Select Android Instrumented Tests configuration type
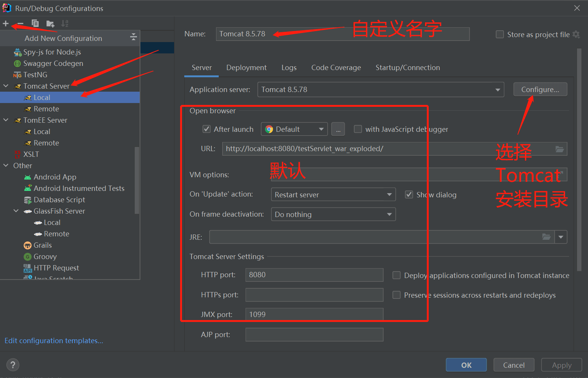 pyautogui.click(x=79, y=188)
